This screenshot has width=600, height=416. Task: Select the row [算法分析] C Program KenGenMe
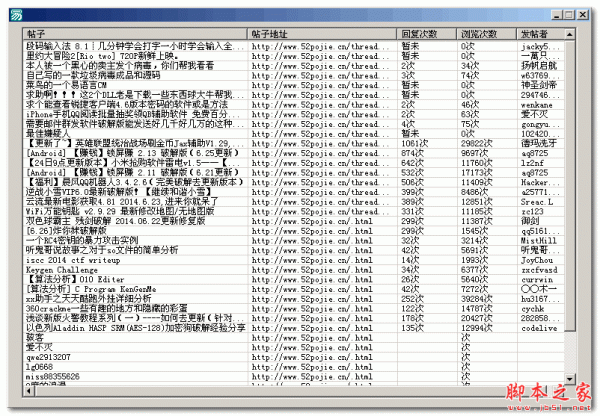click(x=293, y=289)
